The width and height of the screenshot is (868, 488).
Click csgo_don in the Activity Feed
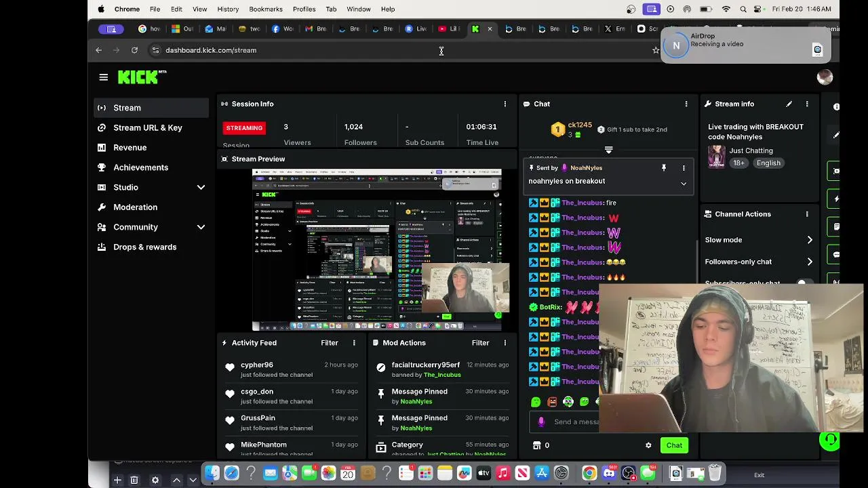(257, 391)
